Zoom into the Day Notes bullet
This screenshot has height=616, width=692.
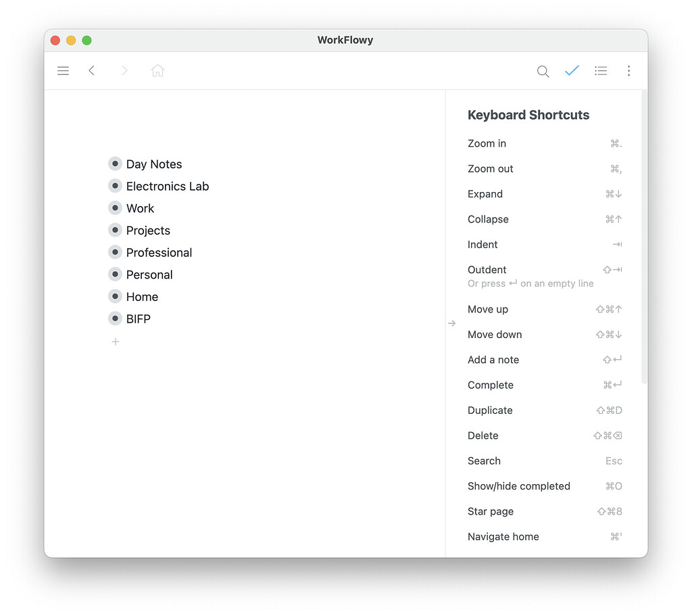tap(115, 164)
